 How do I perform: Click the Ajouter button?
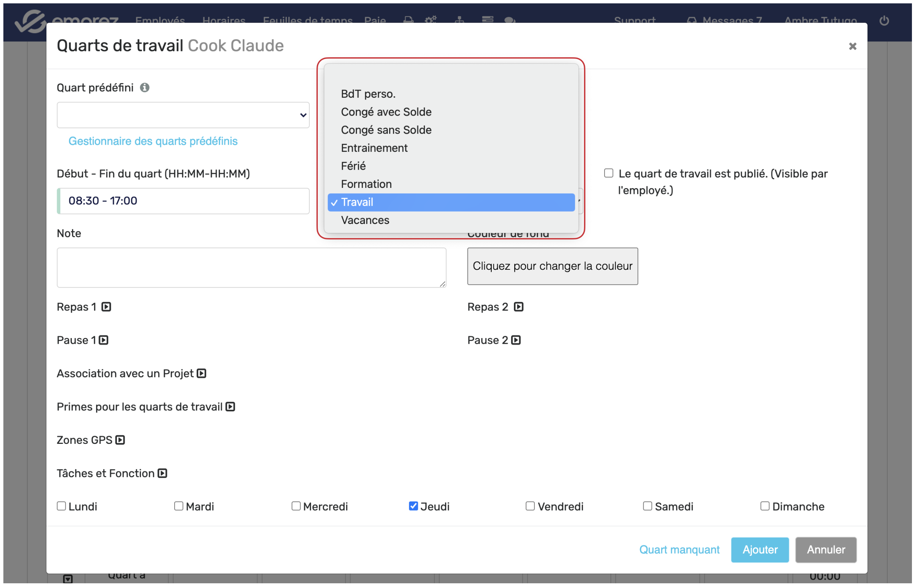761,550
